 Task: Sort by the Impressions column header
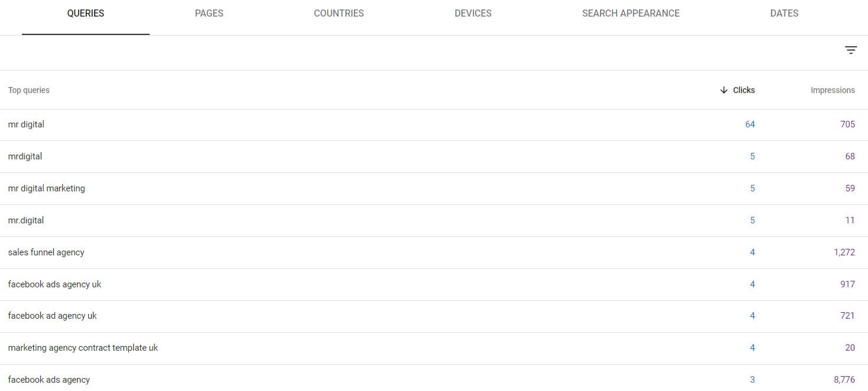pos(832,90)
